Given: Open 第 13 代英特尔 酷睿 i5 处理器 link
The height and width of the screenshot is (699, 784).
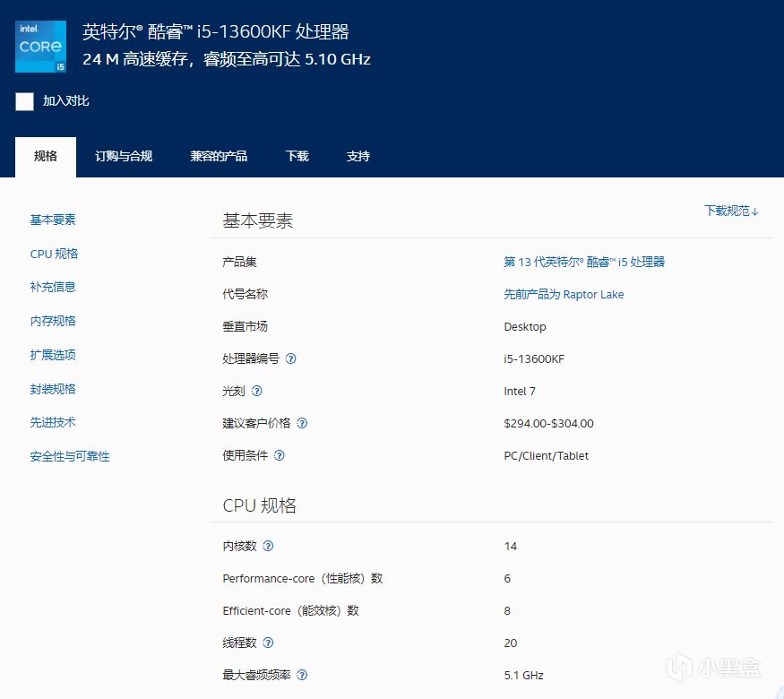Looking at the screenshot, I should [x=584, y=262].
